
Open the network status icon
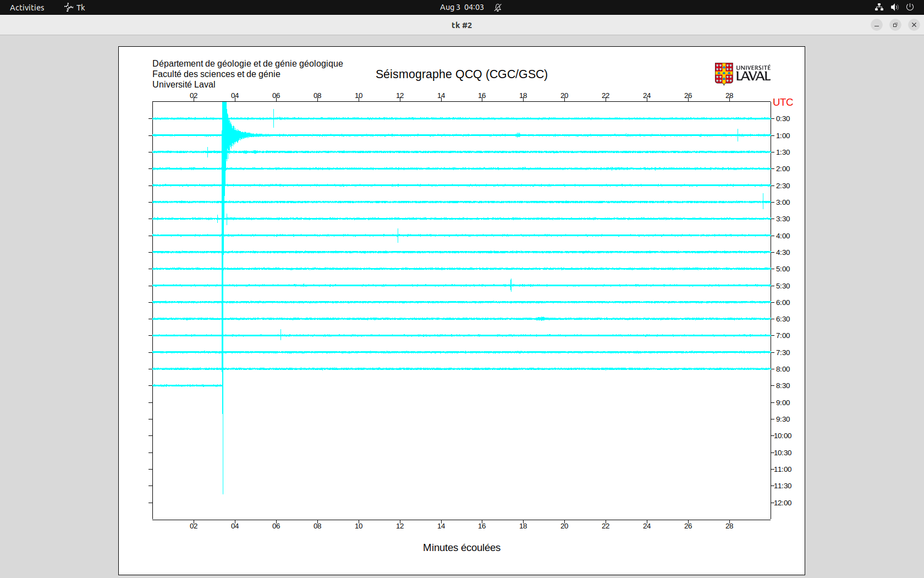(x=879, y=7)
